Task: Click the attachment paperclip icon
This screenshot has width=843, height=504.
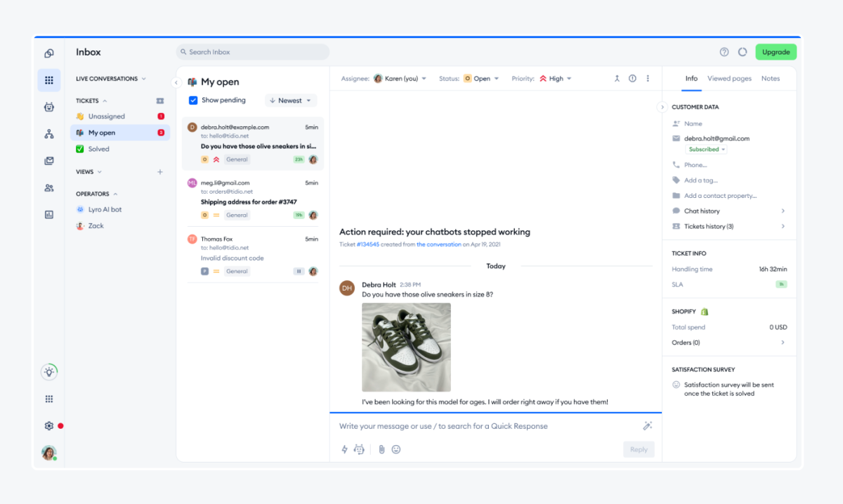Action: (x=381, y=449)
